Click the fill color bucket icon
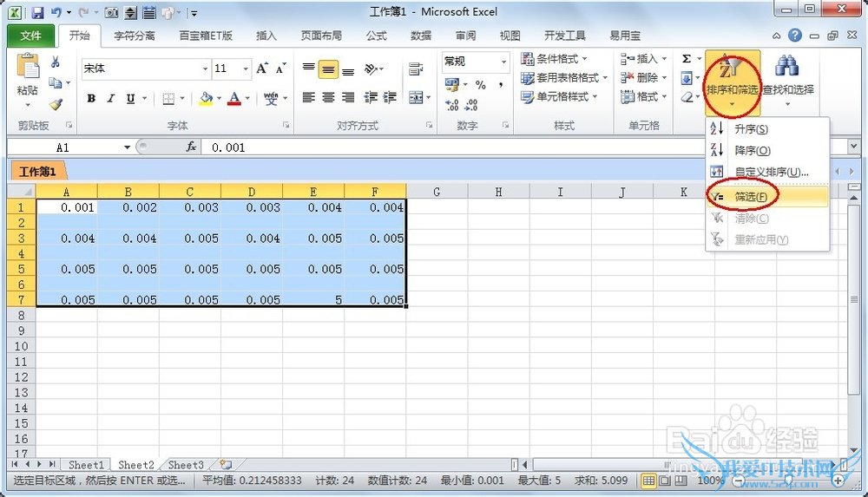Image resolution: width=868 pixels, height=497 pixels. (x=207, y=99)
